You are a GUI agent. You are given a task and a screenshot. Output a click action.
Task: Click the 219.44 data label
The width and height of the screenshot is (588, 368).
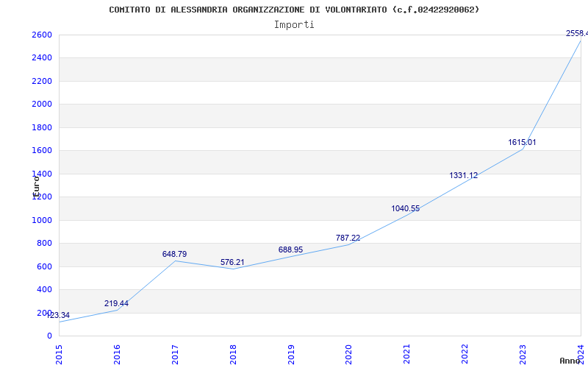(x=116, y=303)
